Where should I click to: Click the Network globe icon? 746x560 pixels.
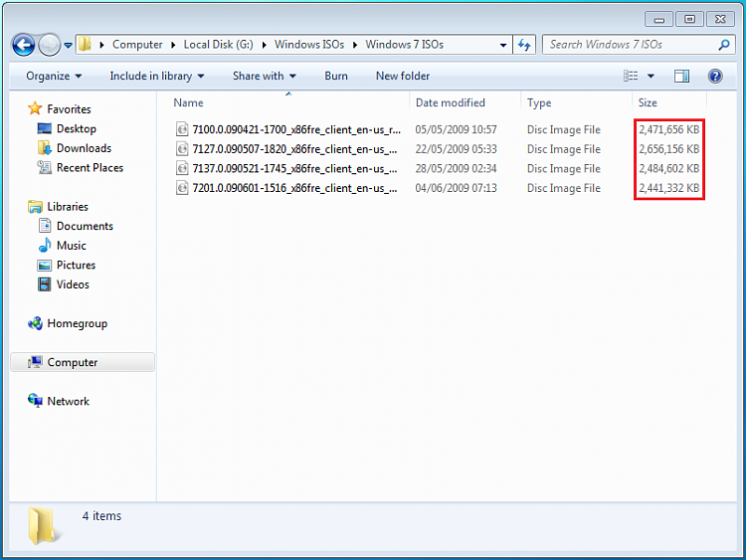point(35,401)
